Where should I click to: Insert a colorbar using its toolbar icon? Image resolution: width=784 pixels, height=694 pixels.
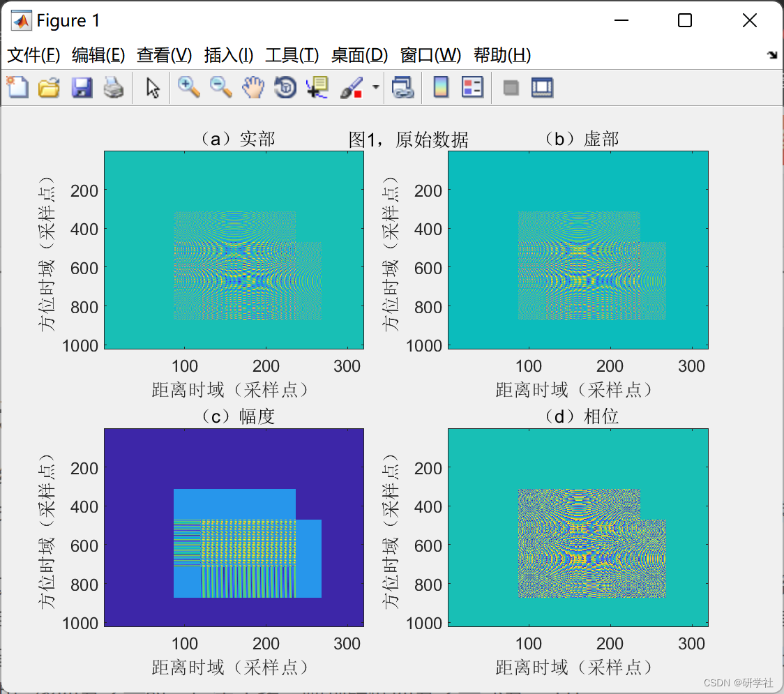click(x=440, y=87)
